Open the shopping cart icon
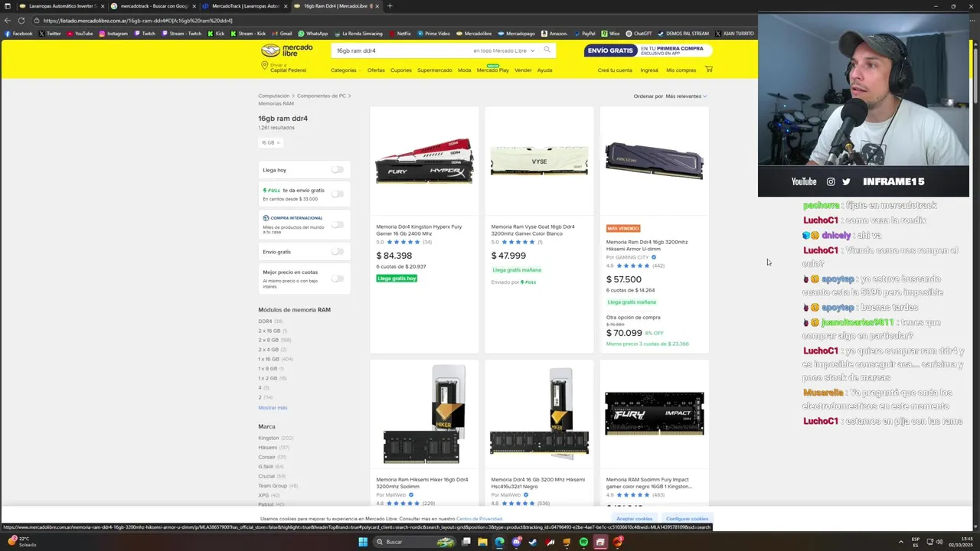This screenshot has width=980, height=551. [x=708, y=70]
